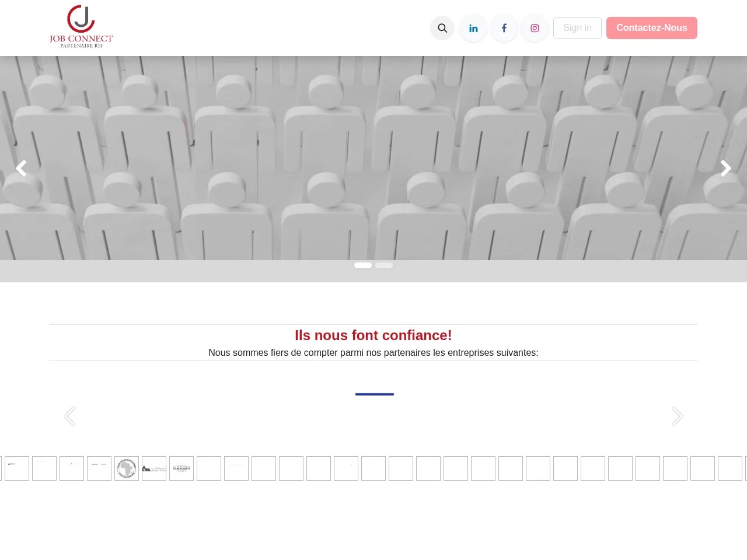Open the search magnifier icon

442,28
